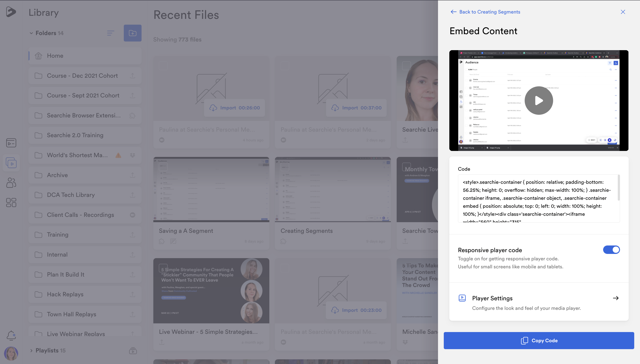
Task: Open notifications bell icon
Action: [x=11, y=335]
